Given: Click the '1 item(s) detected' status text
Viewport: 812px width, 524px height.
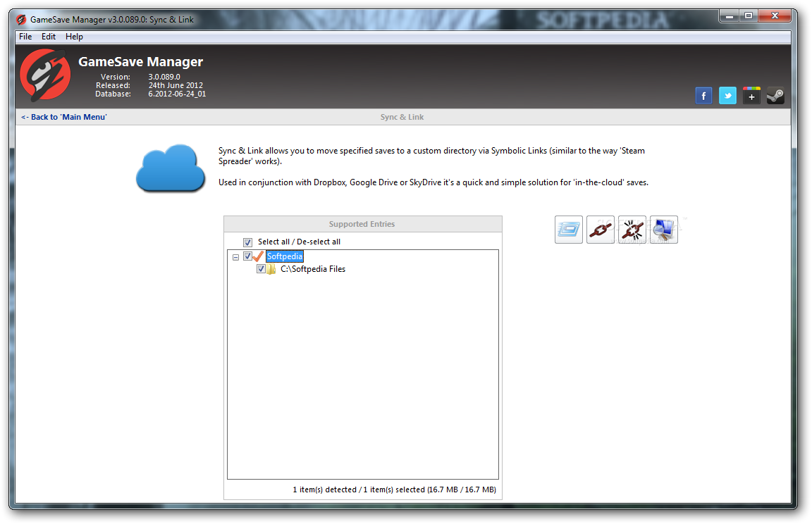Looking at the screenshot, I should click(325, 489).
